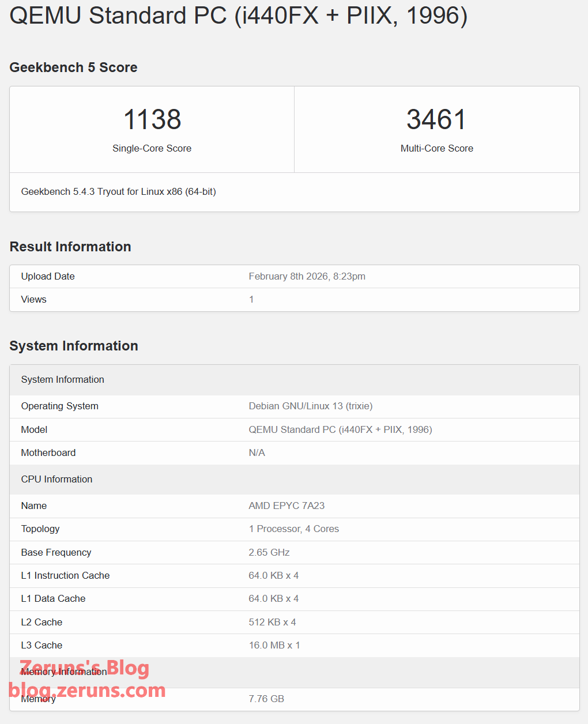Click the System Information section heading
The width and height of the screenshot is (588, 724).
point(74,346)
